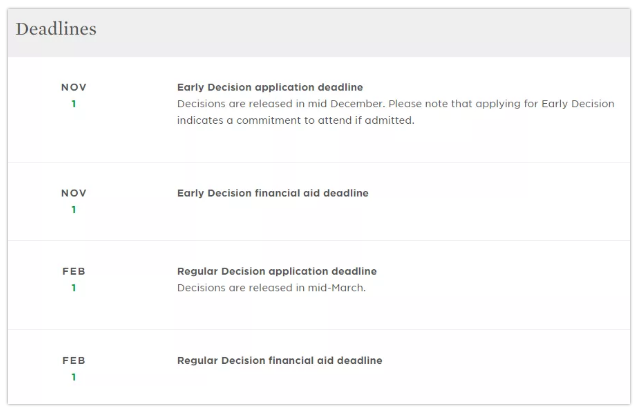Click the second NOV month label
The image size is (642, 415).
[x=74, y=193]
